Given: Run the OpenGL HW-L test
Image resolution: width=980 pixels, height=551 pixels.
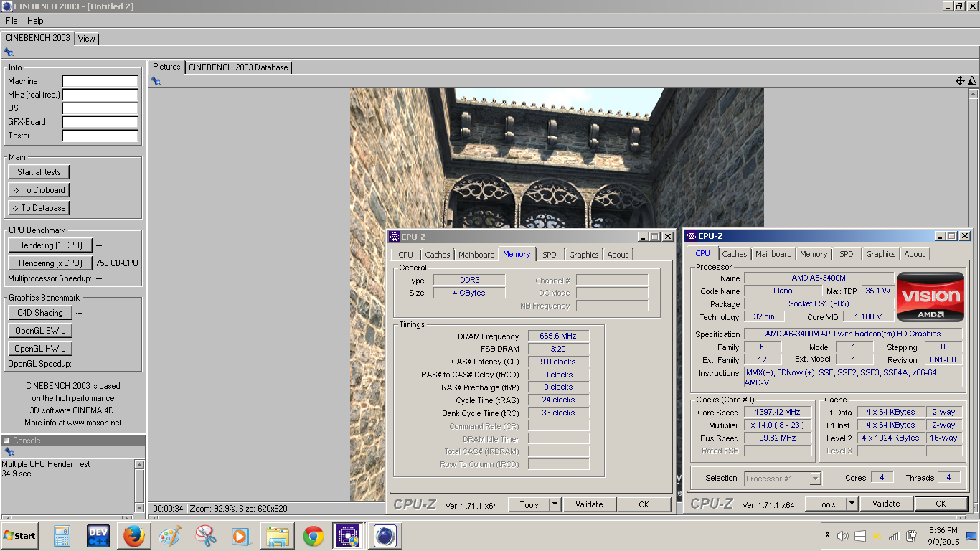Looking at the screenshot, I should pos(40,349).
